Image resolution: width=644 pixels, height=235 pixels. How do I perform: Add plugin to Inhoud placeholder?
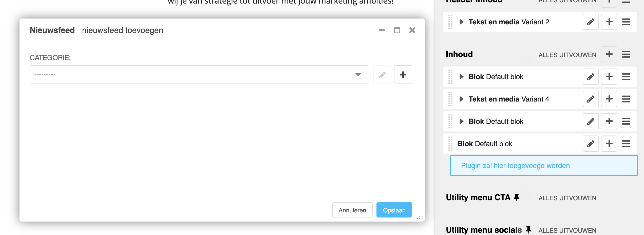coord(609,54)
